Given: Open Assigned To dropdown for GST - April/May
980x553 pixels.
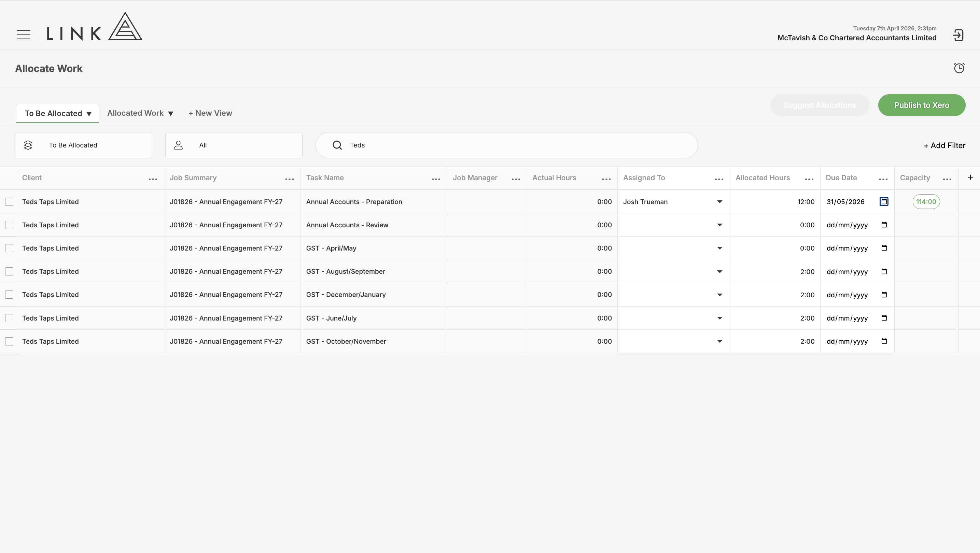Looking at the screenshot, I should tap(673, 248).
